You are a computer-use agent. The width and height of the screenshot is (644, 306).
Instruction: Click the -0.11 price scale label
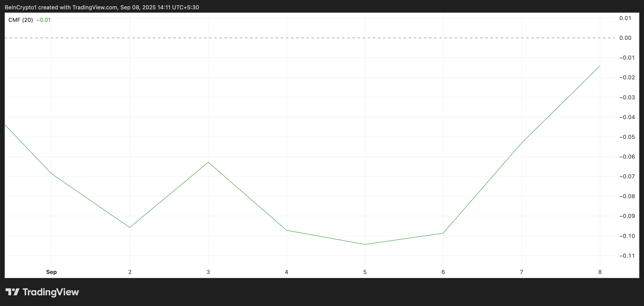click(627, 256)
